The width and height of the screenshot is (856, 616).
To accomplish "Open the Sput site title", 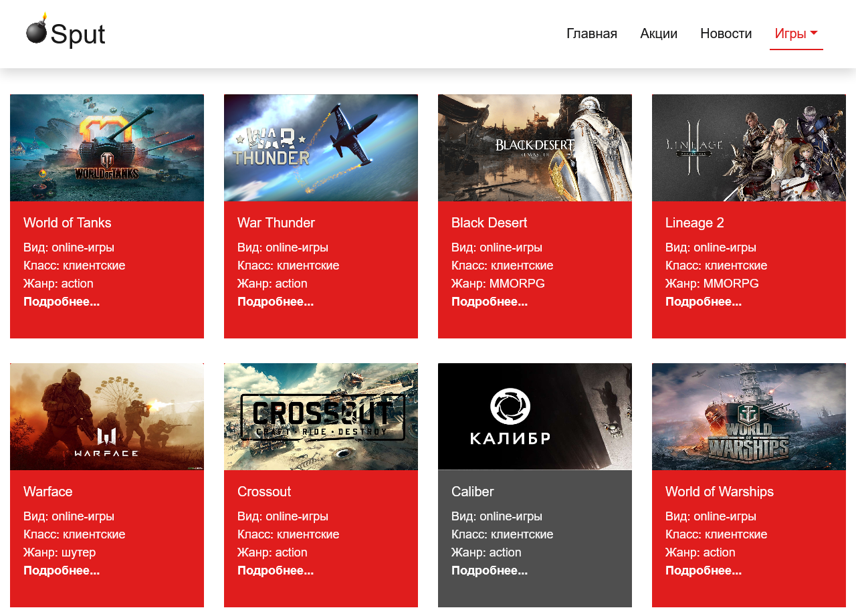I will pyautogui.click(x=78, y=34).
